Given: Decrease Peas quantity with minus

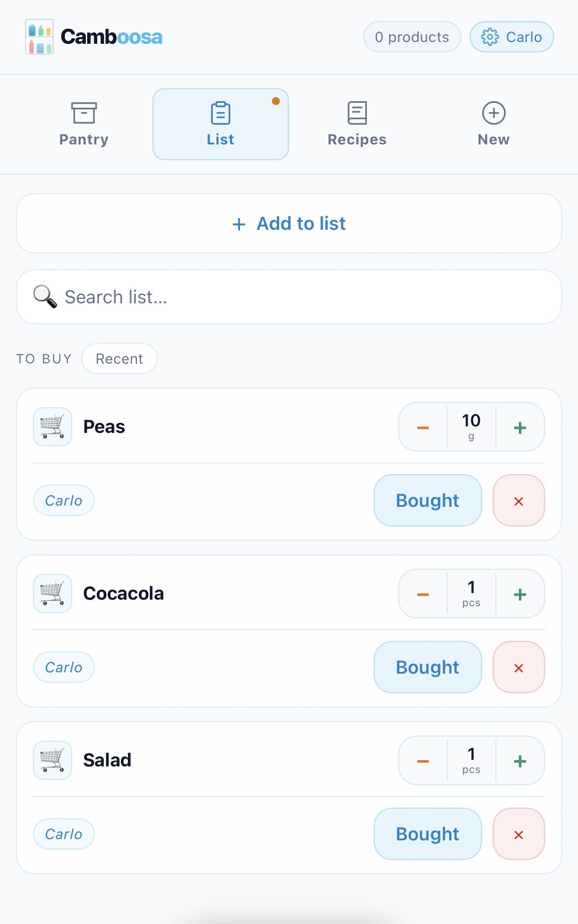Looking at the screenshot, I should click(x=423, y=427).
